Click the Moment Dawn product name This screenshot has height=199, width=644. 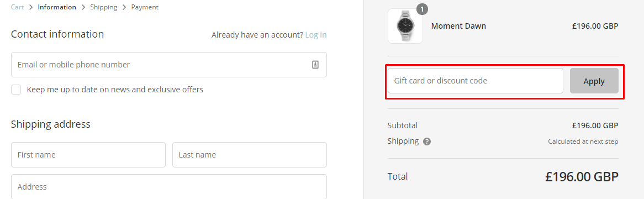click(x=458, y=26)
